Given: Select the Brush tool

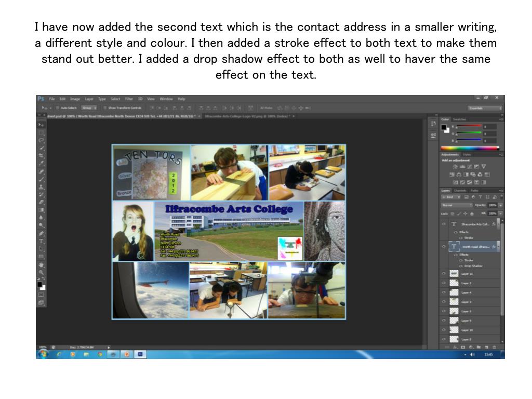Looking at the screenshot, I should 41,179.
